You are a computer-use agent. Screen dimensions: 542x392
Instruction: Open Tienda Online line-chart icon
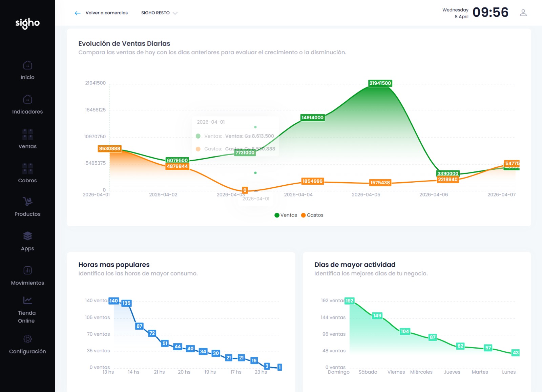[27, 300]
